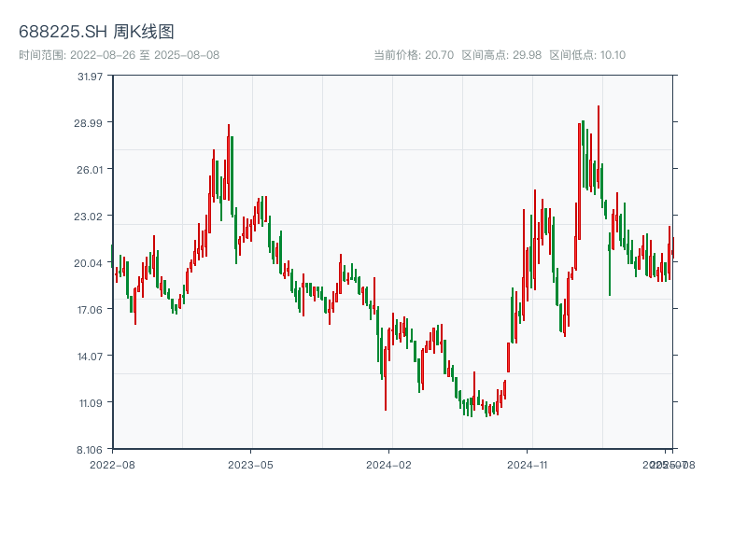This screenshot has height=560, width=747.
Task: Select the 2024-02 x-axis date label
Action: (x=389, y=464)
